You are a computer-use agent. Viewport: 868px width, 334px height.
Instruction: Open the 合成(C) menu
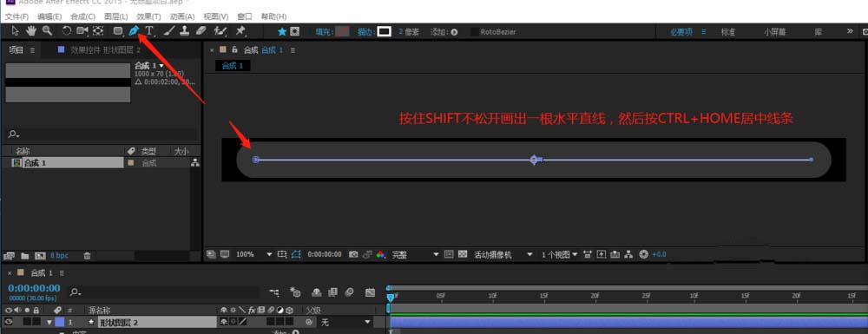(x=83, y=16)
